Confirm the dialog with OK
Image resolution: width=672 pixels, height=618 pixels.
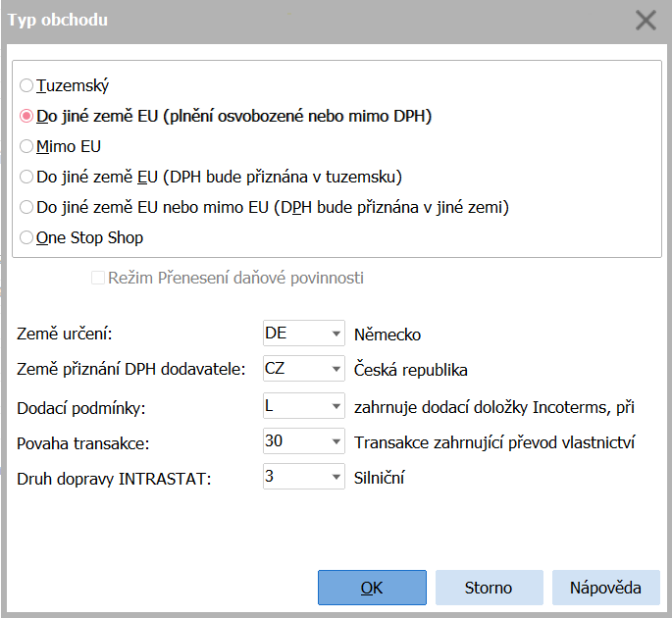point(372,588)
